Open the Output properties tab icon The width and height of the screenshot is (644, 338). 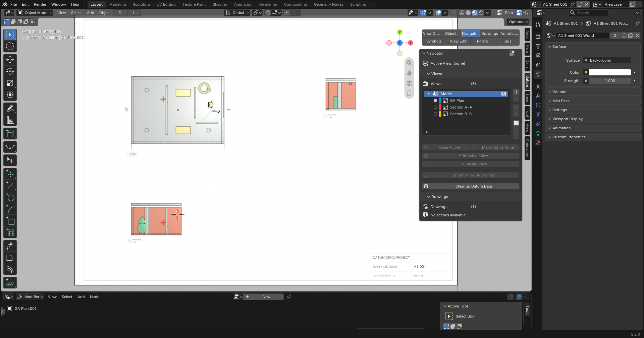tap(538, 46)
